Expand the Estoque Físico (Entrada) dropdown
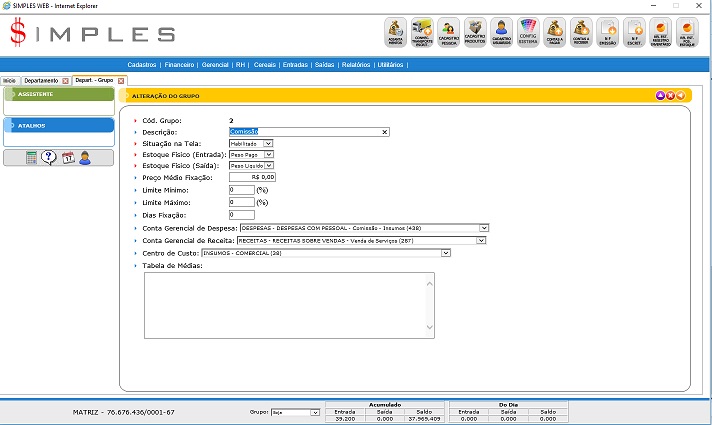The width and height of the screenshot is (712, 425). pyautogui.click(x=268, y=155)
